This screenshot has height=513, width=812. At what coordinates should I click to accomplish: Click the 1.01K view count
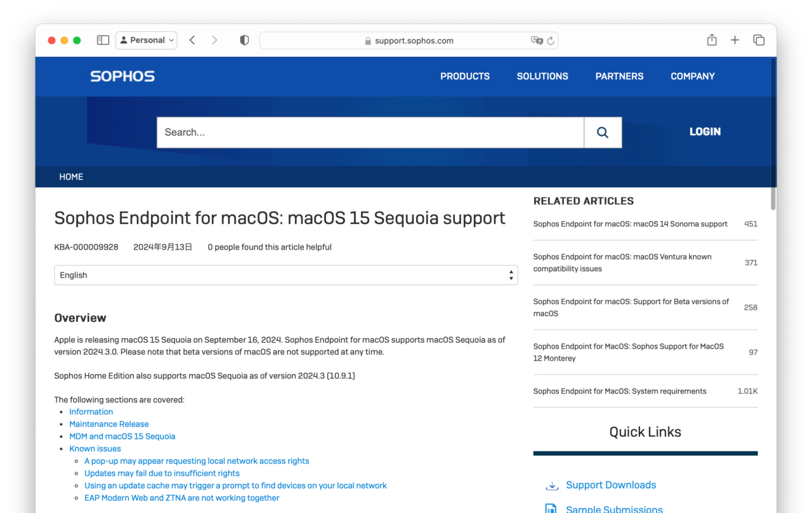[747, 391]
